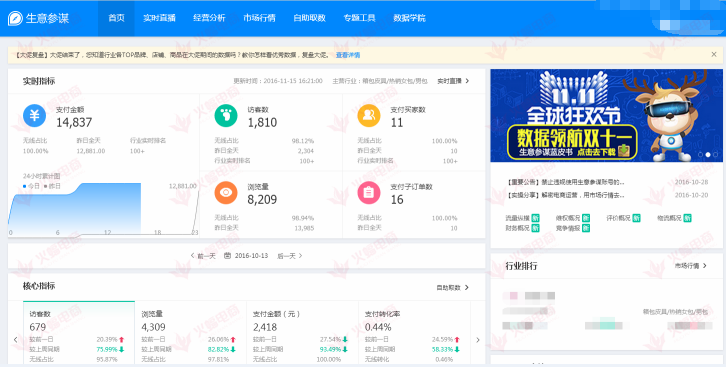Click the 新 badge next to 财务概况

pyautogui.click(x=535, y=228)
